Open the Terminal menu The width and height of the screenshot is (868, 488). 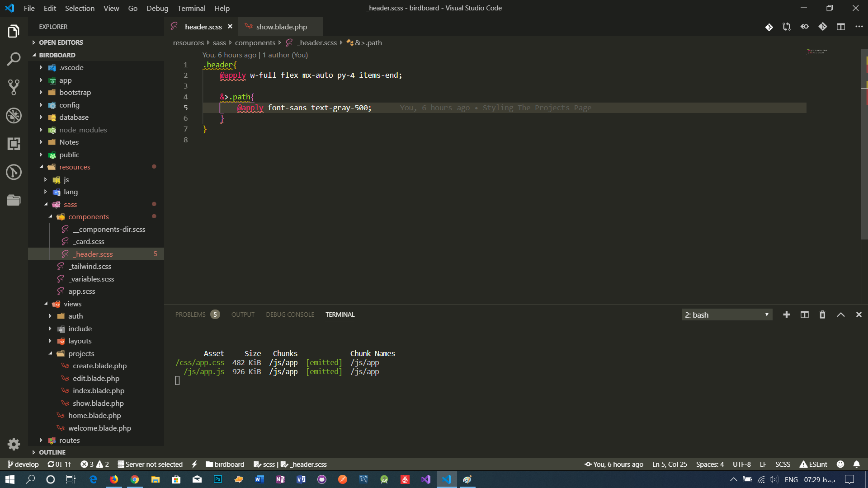(x=191, y=8)
